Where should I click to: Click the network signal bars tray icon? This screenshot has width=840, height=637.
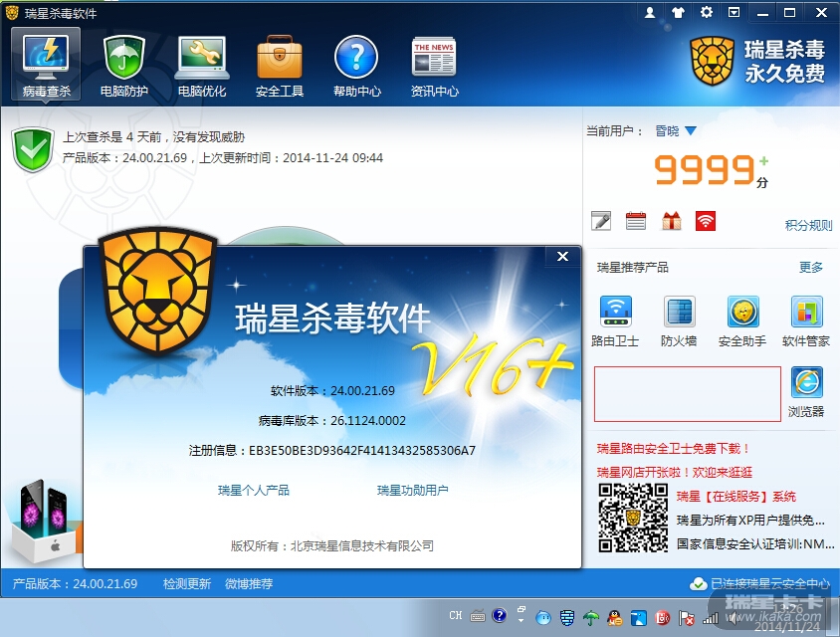pyautogui.click(x=711, y=618)
